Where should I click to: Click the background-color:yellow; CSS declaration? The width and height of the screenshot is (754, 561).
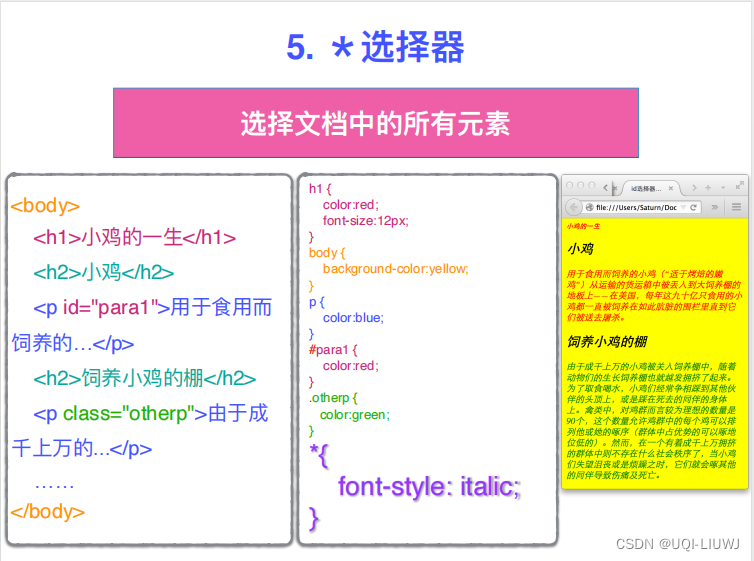pos(395,269)
